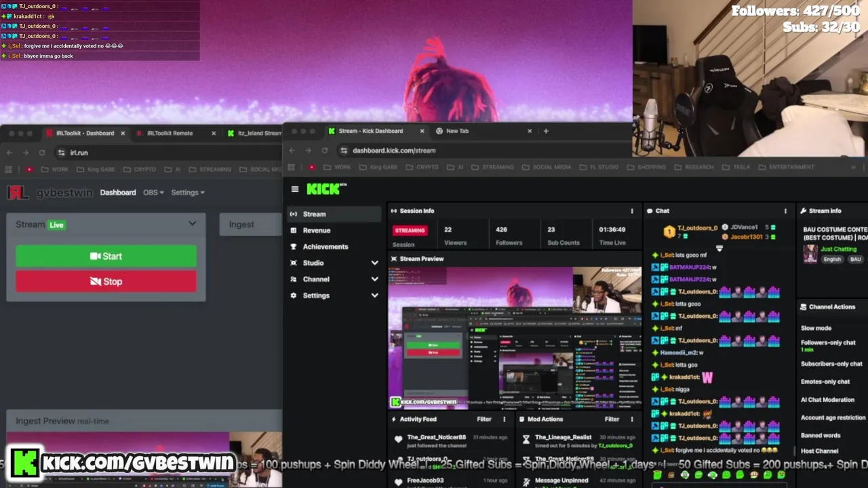
Task: Open site info icon beside dashboard.kick.com URL
Action: [x=344, y=150]
